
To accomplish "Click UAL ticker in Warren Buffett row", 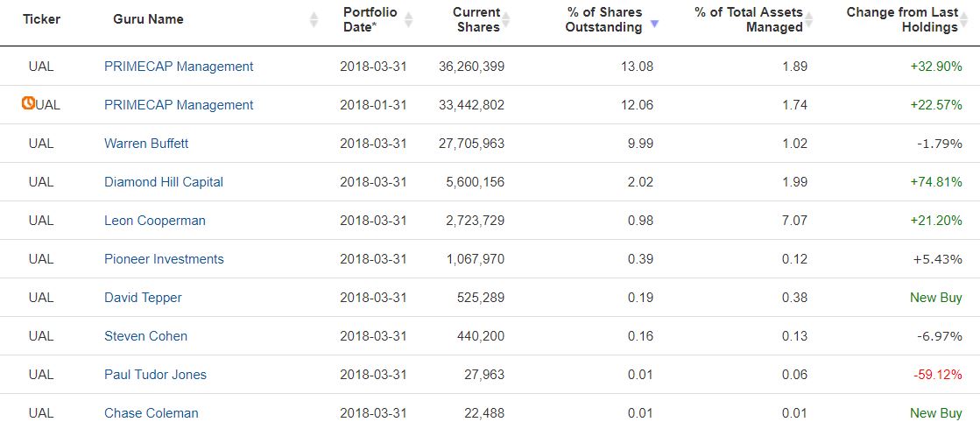I will coord(41,144).
